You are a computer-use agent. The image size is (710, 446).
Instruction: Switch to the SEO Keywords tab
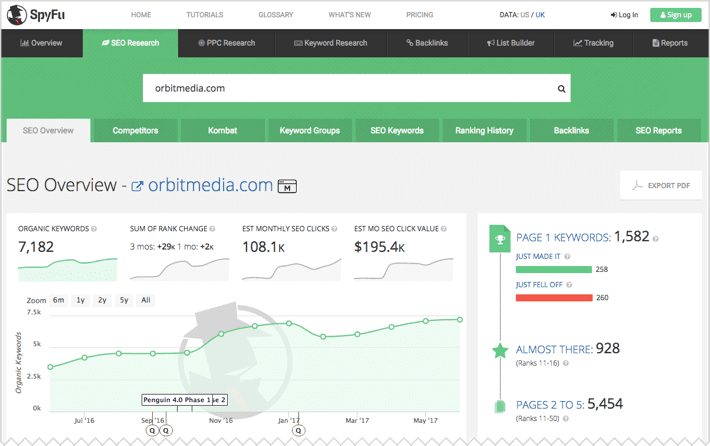coord(397,130)
